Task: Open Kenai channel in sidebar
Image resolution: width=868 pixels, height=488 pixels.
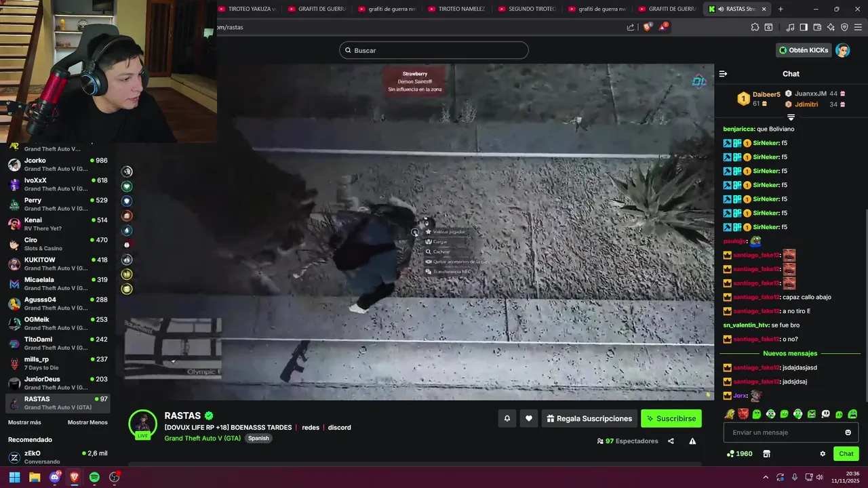Action: (x=58, y=224)
